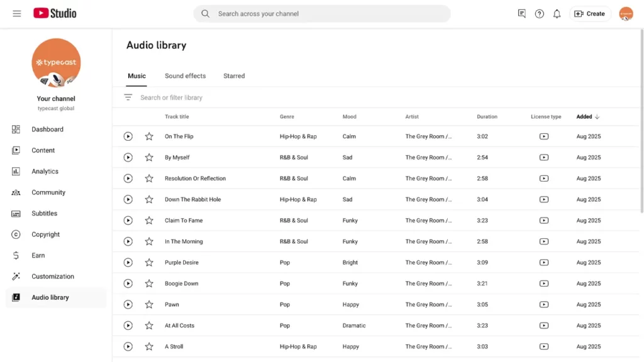Play the track Resolution Or Reflection
644x362 pixels.
pos(128,178)
